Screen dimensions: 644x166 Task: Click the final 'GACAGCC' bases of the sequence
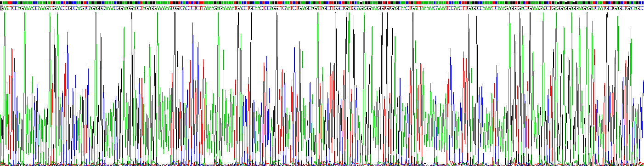636,8
